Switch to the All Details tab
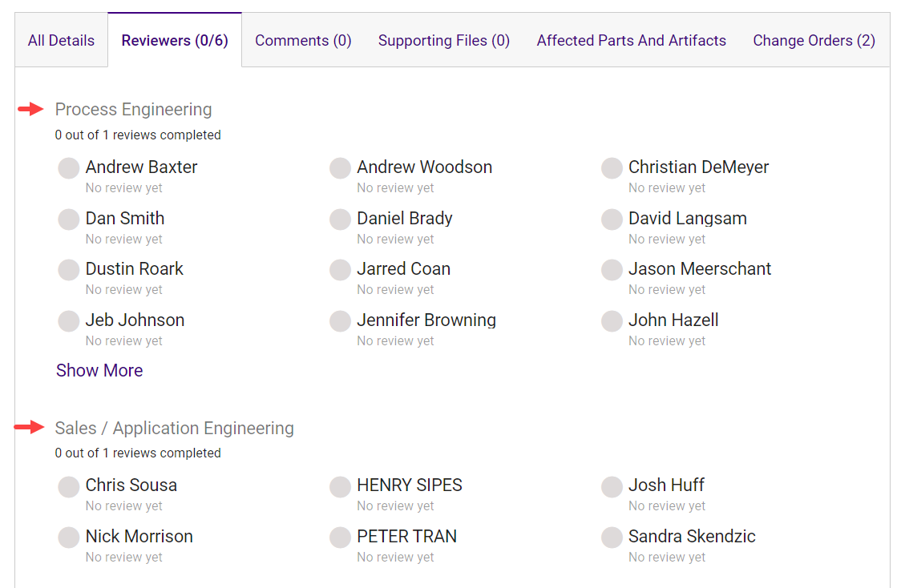Screen dimensions: 905x588 (x=61, y=40)
